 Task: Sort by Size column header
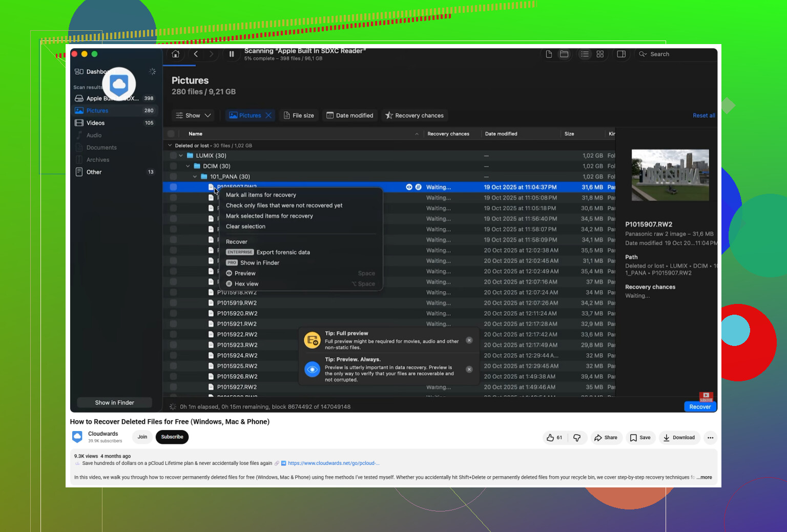[569, 134]
